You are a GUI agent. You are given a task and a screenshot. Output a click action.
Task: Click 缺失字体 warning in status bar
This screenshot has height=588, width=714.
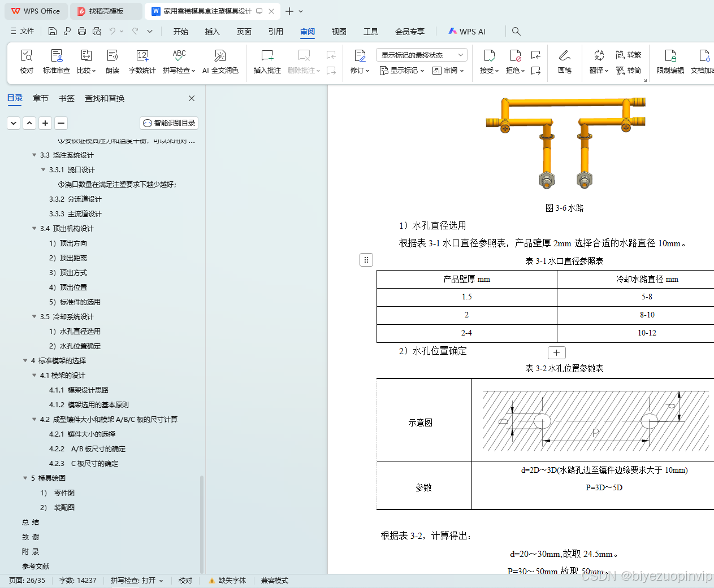(x=227, y=581)
